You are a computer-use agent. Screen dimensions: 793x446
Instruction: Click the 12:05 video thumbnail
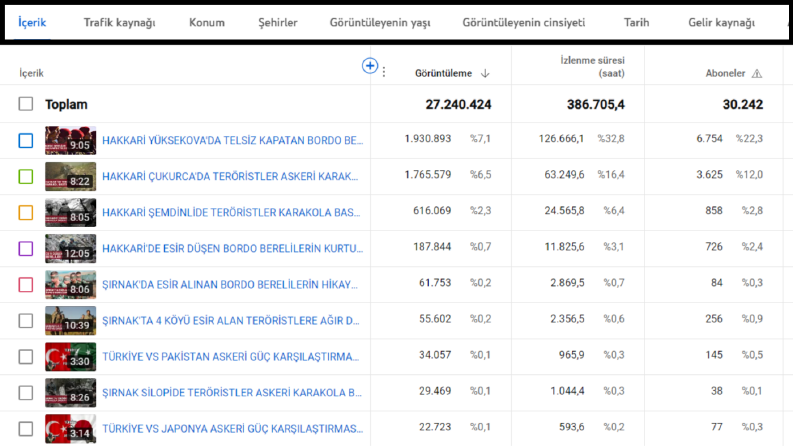70,249
